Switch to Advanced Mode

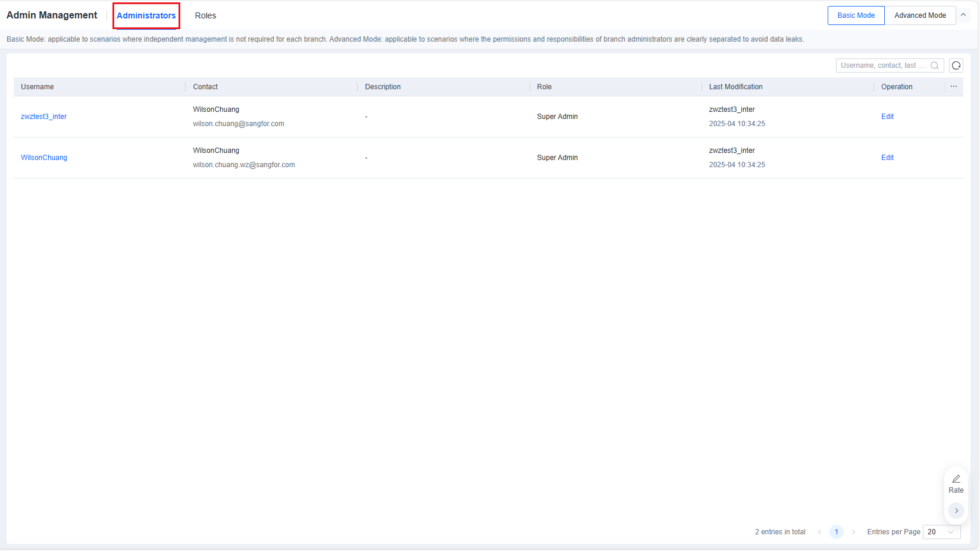pos(920,15)
